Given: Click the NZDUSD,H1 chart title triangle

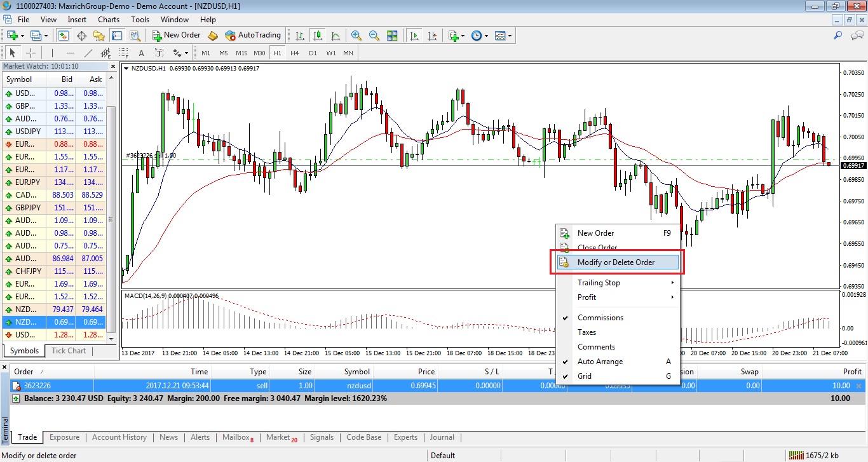Looking at the screenshot, I should (126, 69).
